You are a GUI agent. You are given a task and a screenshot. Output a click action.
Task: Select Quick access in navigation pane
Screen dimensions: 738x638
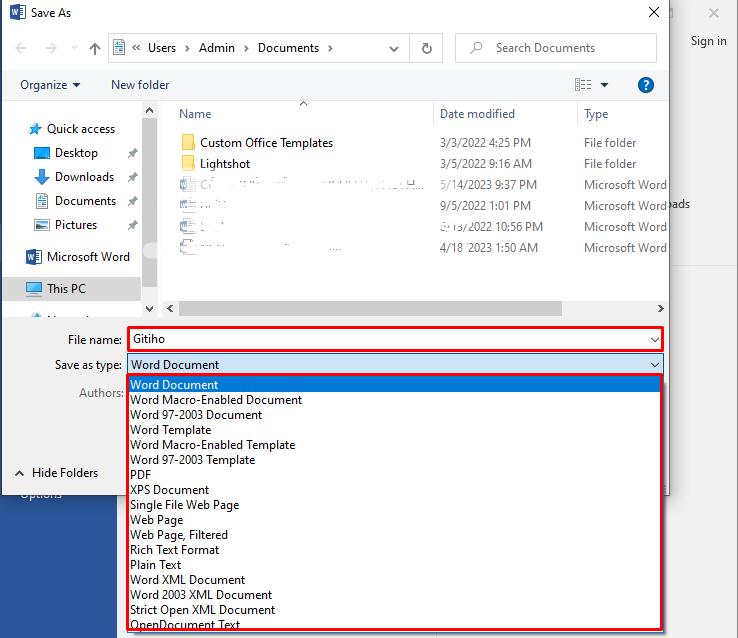(x=80, y=129)
